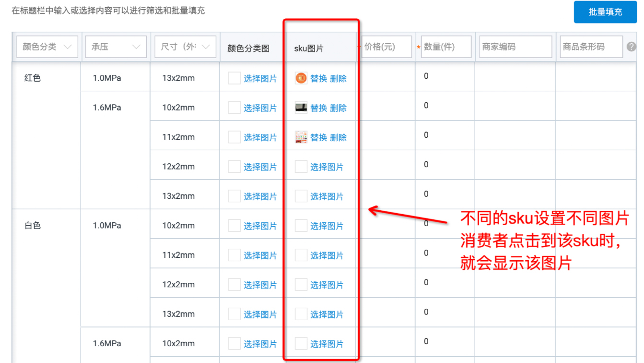Screen dimensions: 644x363
Task: Click the blue 批量填充 button
Action: point(605,12)
